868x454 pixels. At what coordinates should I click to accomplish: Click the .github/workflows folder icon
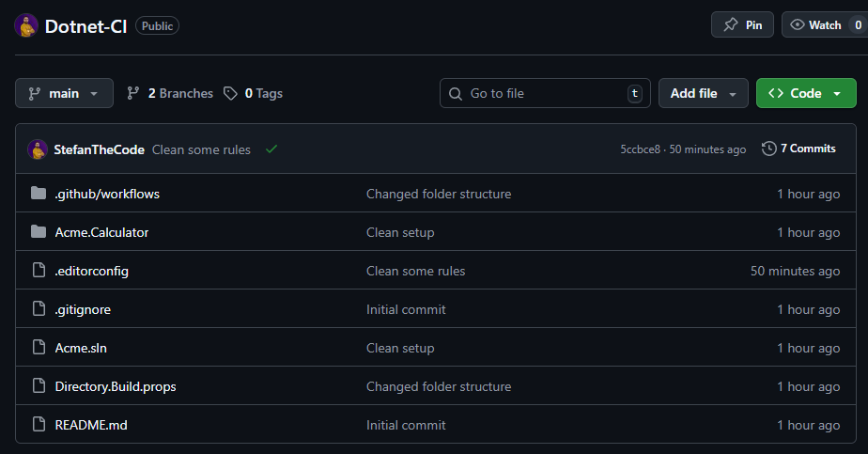(x=39, y=194)
